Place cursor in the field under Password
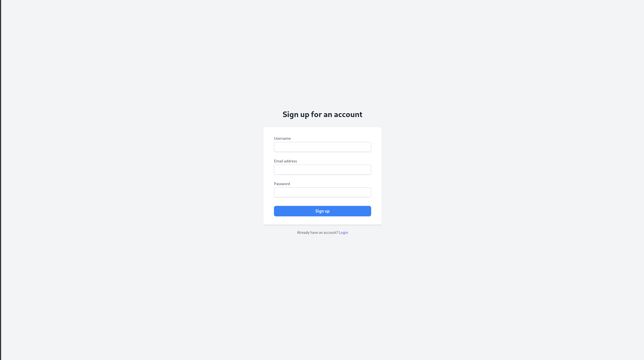Image resolution: width=644 pixels, height=360 pixels. pyautogui.click(x=322, y=192)
